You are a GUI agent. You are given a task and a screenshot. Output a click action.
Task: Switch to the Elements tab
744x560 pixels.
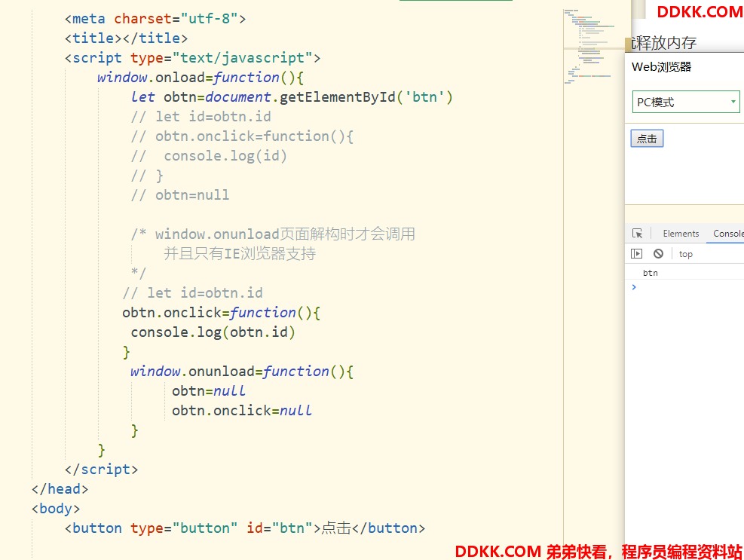pyautogui.click(x=681, y=234)
